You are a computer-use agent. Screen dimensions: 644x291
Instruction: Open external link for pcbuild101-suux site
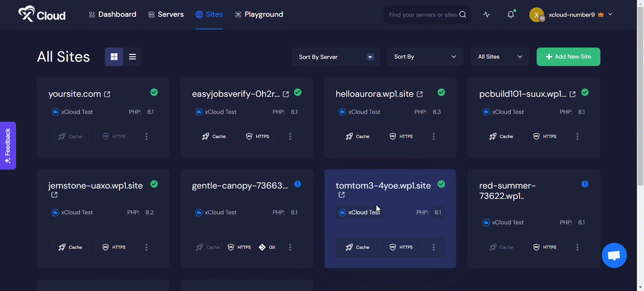(x=573, y=94)
